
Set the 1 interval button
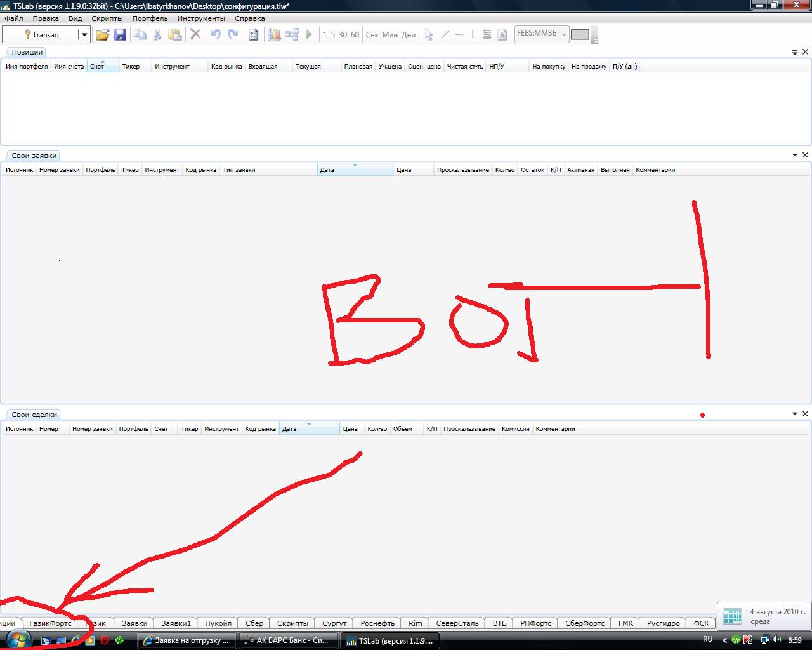[325, 34]
